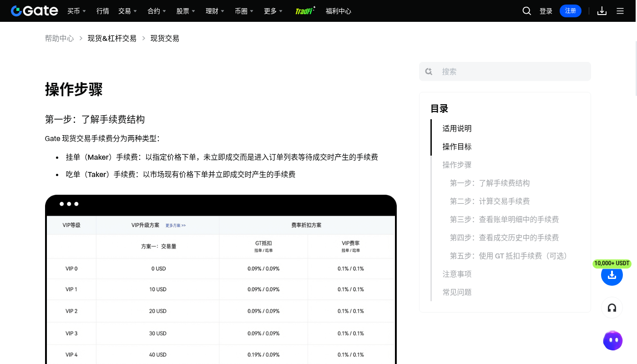Jump to 第二步：计算交易手续费 in the contents
This screenshot has height=364, width=637.
click(x=490, y=201)
